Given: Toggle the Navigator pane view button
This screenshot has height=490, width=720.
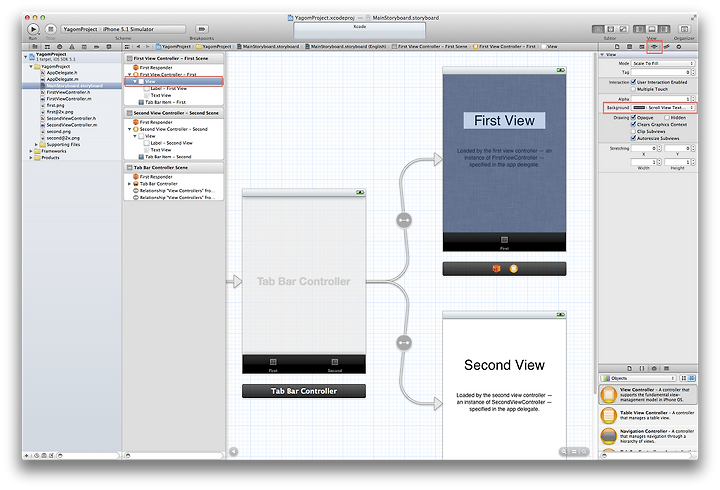Looking at the screenshot, I should [639, 29].
